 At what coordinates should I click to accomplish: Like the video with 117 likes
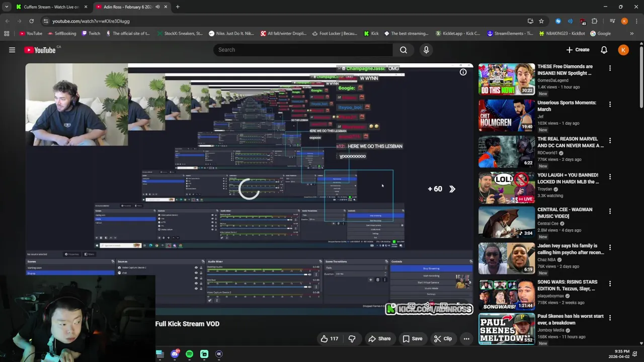click(330, 339)
